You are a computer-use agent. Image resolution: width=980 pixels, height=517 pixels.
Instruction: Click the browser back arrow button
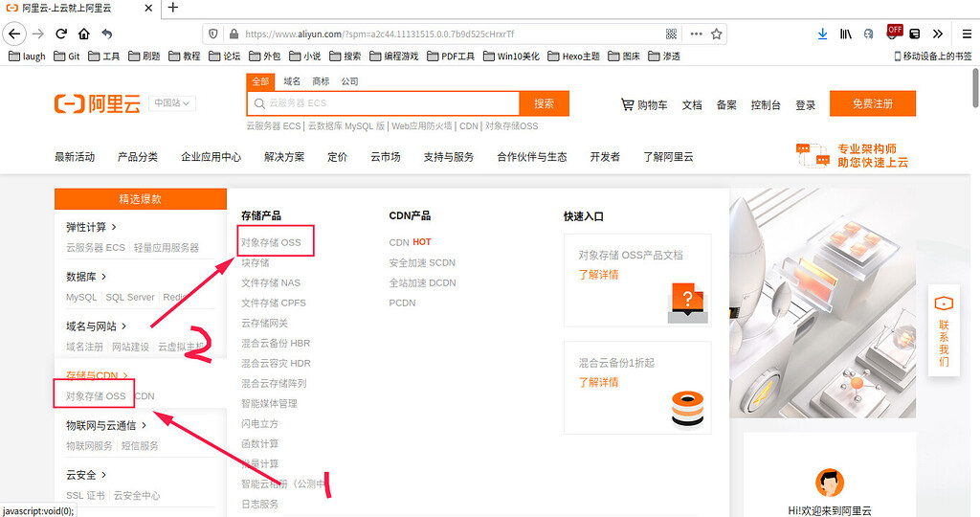point(13,34)
